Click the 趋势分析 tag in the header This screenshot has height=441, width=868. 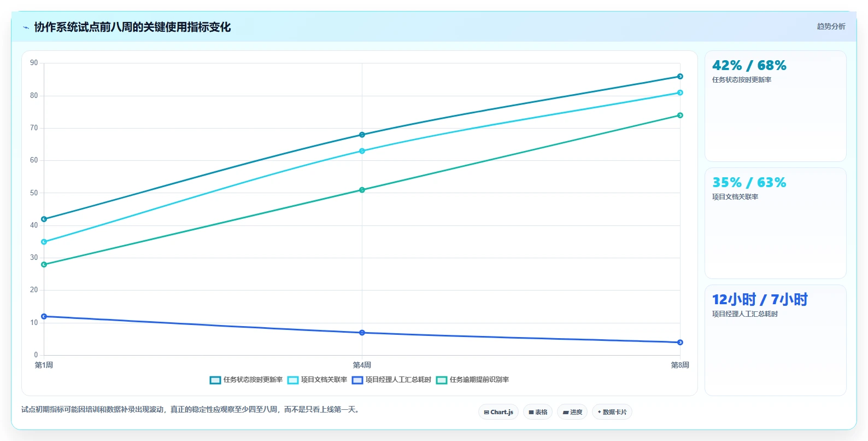click(831, 26)
